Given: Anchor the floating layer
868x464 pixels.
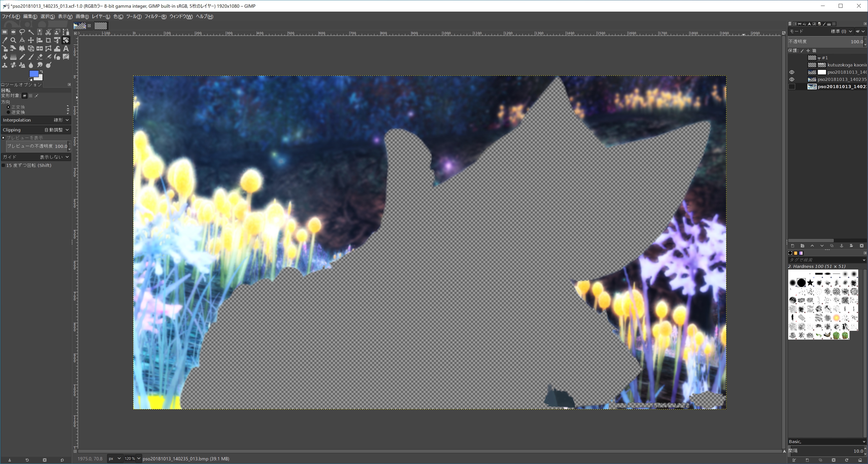Looking at the screenshot, I should coord(841,246).
